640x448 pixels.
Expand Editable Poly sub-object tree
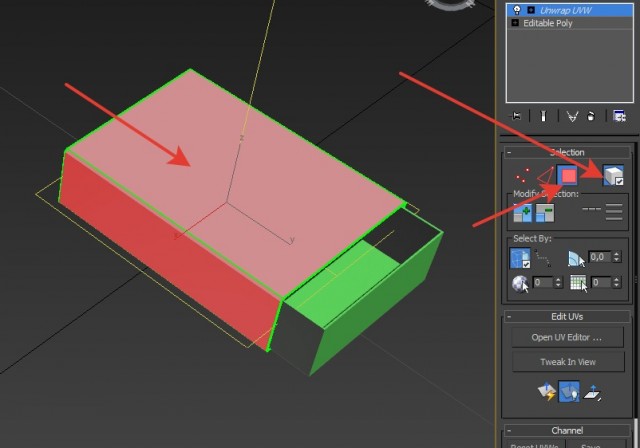(515, 23)
